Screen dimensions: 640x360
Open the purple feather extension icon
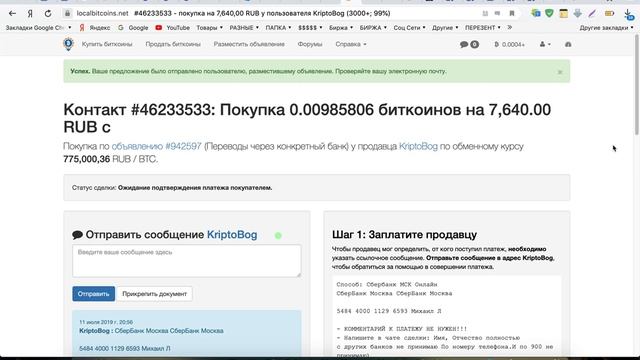pos(592,13)
